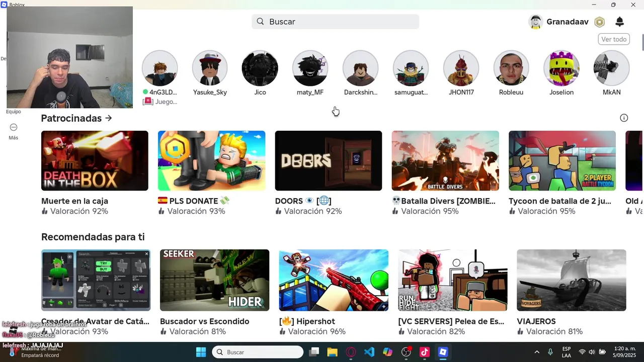Click the microphone tray icon
This screenshot has height=362, width=644.
tap(550, 352)
